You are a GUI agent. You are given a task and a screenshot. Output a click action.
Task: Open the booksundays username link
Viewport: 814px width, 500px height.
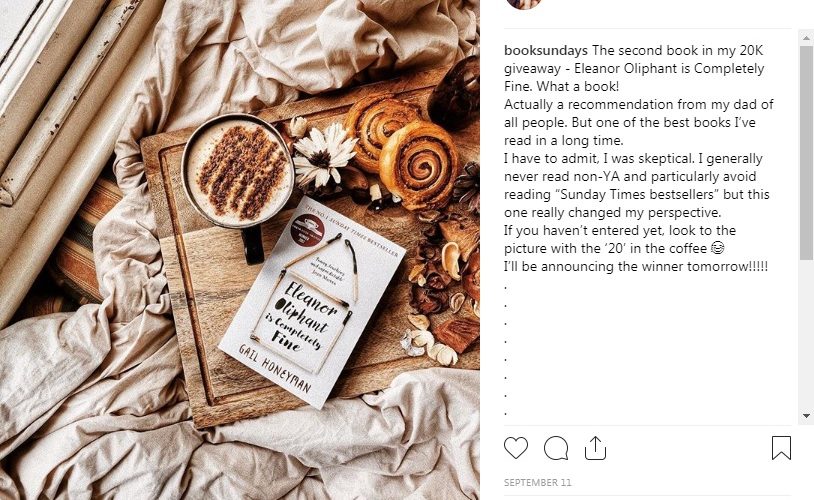coord(546,50)
